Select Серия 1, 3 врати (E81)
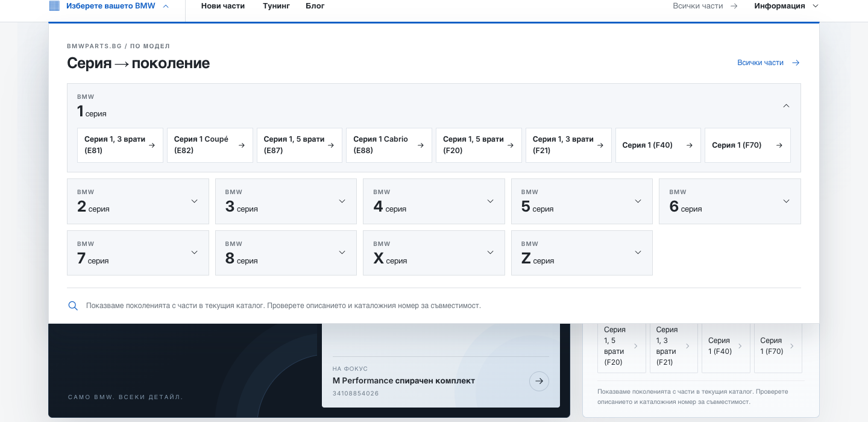This screenshot has height=422, width=868. click(x=120, y=145)
